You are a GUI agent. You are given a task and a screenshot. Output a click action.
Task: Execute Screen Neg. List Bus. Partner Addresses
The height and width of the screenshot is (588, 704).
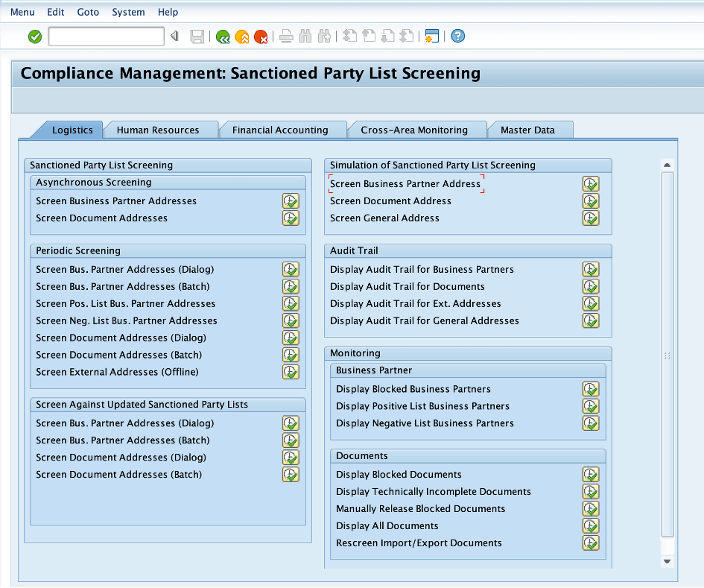click(291, 320)
